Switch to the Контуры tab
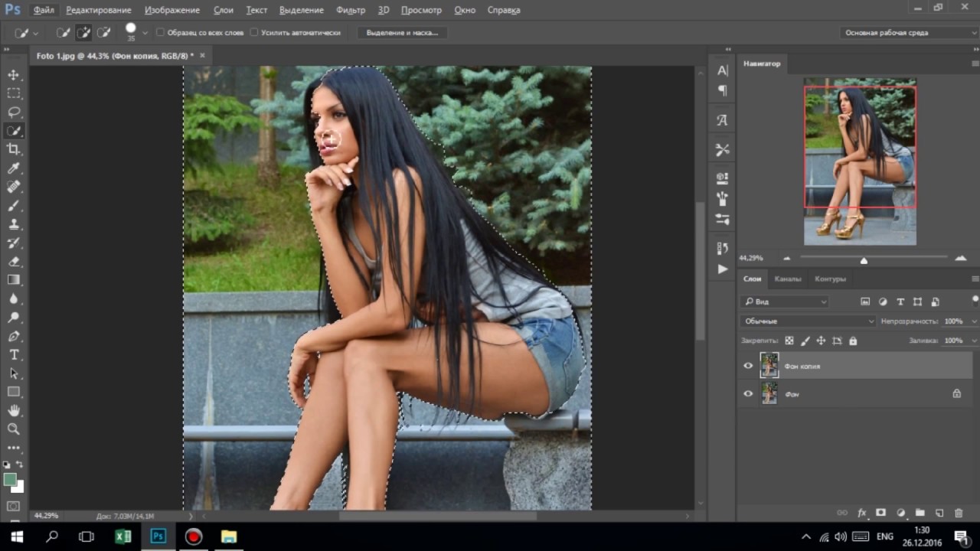 [x=830, y=279]
